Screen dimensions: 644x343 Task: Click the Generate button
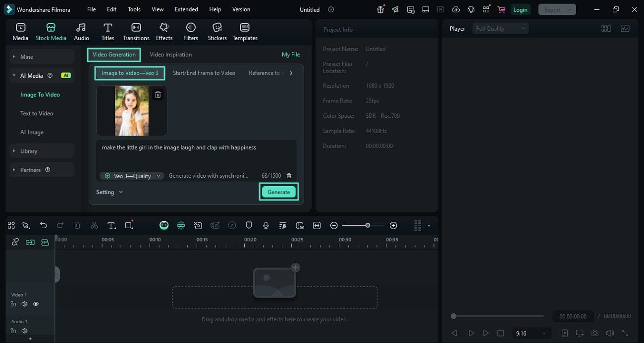[x=278, y=192]
